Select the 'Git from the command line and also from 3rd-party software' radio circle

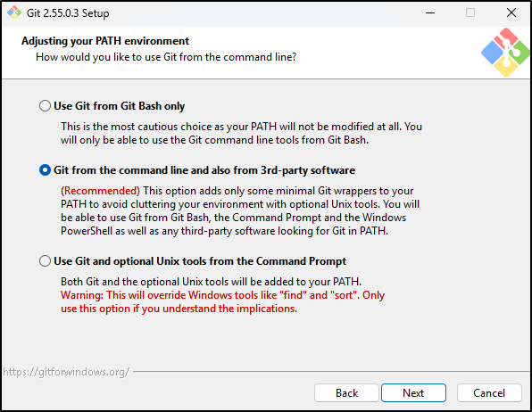(x=45, y=170)
